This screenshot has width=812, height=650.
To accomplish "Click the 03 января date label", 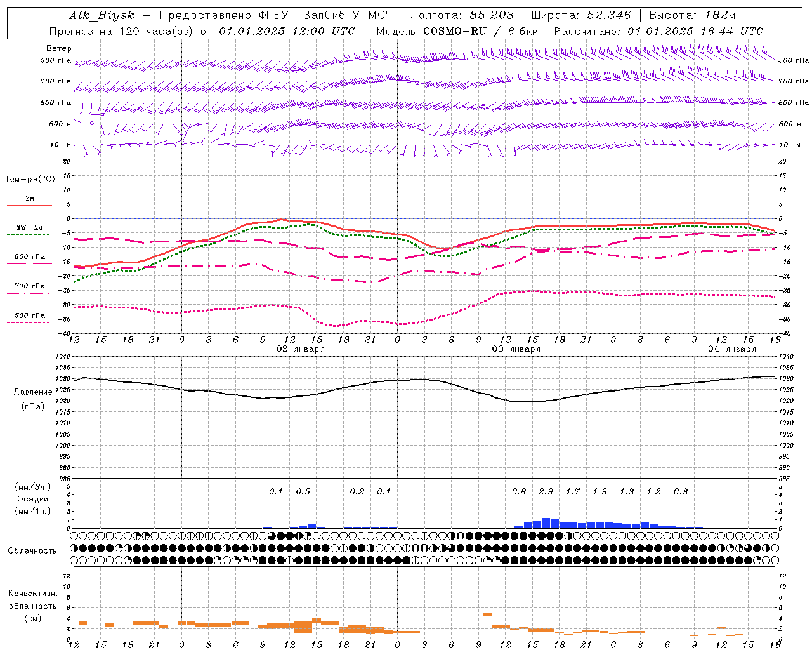I will (x=516, y=349).
